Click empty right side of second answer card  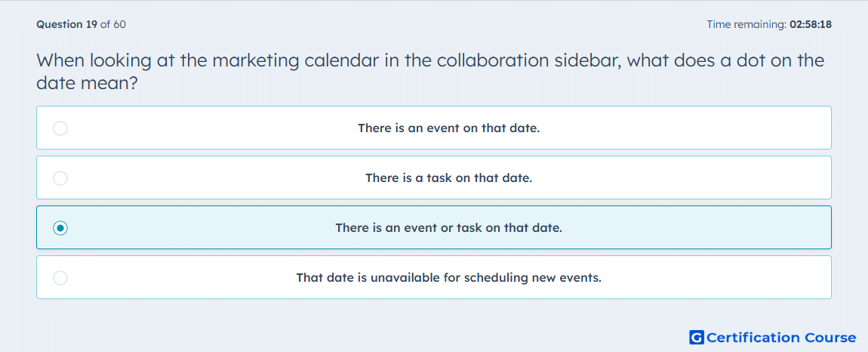(719, 178)
